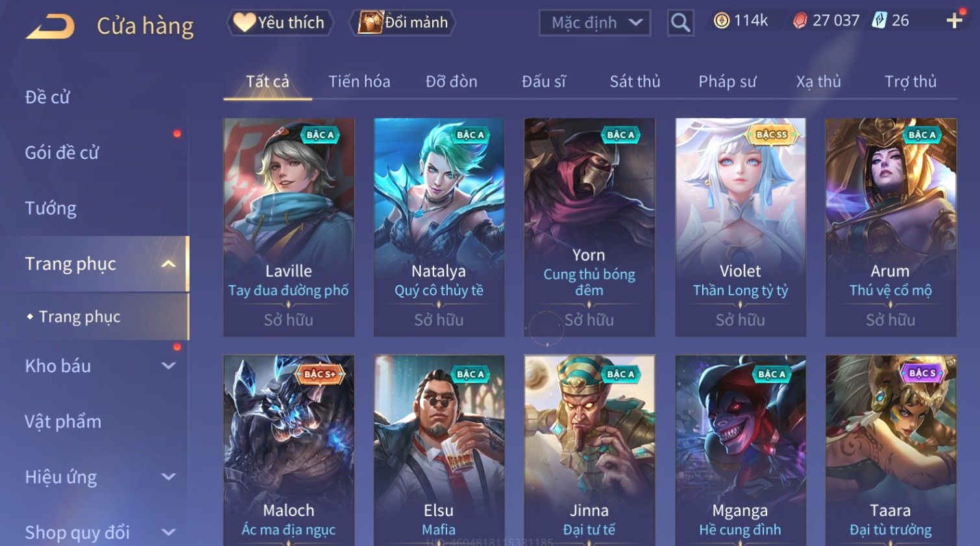Switch to the Pháp sư tab
Screen dimensions: 980x546
[x=727, y=82]
